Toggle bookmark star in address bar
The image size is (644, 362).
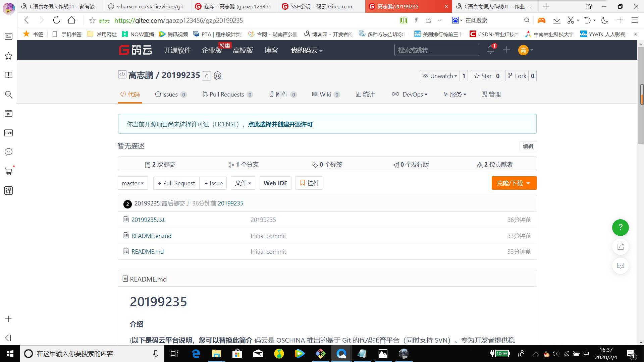(92, 20)
